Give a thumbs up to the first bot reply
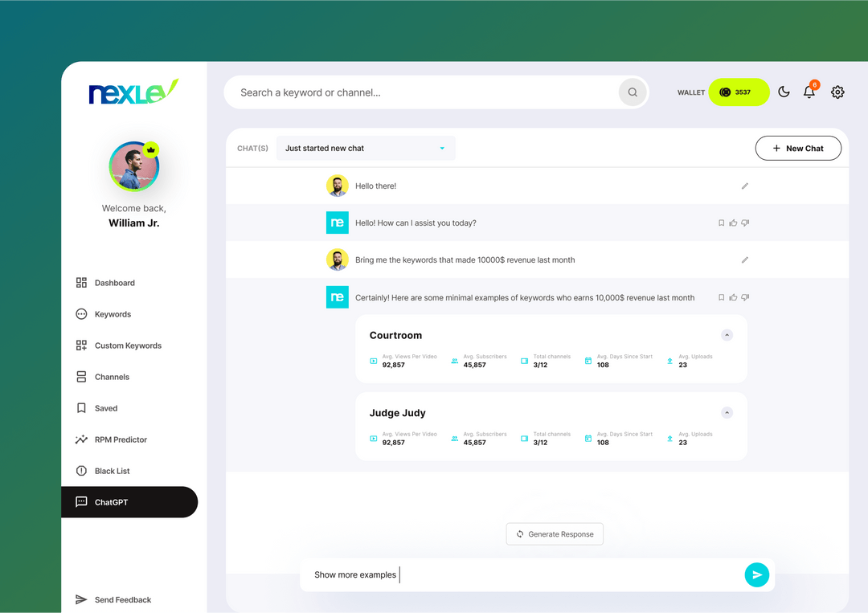Viewport: 868px width, 613px height. [x=732, y=223]
